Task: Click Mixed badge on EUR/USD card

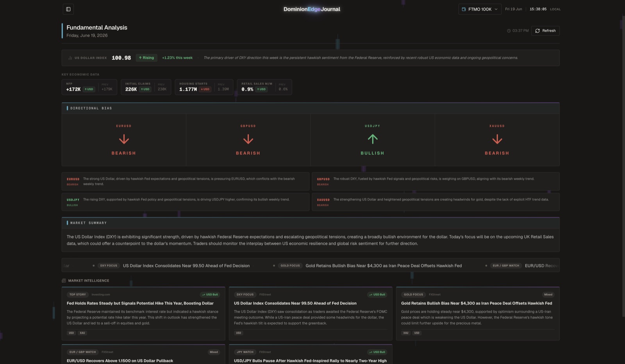Action: (214, 352)
